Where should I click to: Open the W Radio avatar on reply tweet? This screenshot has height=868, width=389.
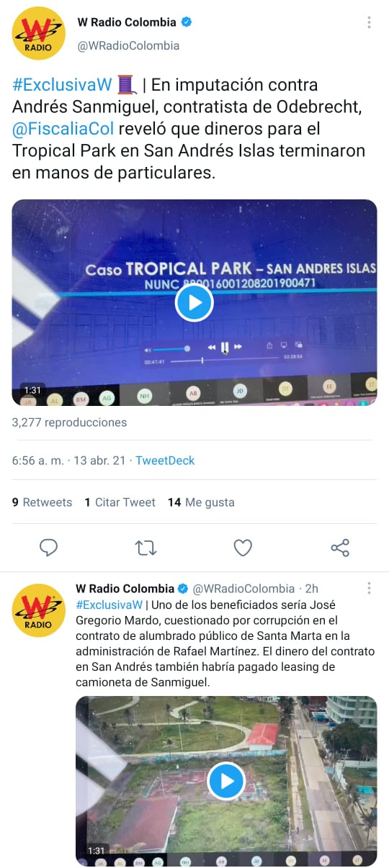(39, 610)
